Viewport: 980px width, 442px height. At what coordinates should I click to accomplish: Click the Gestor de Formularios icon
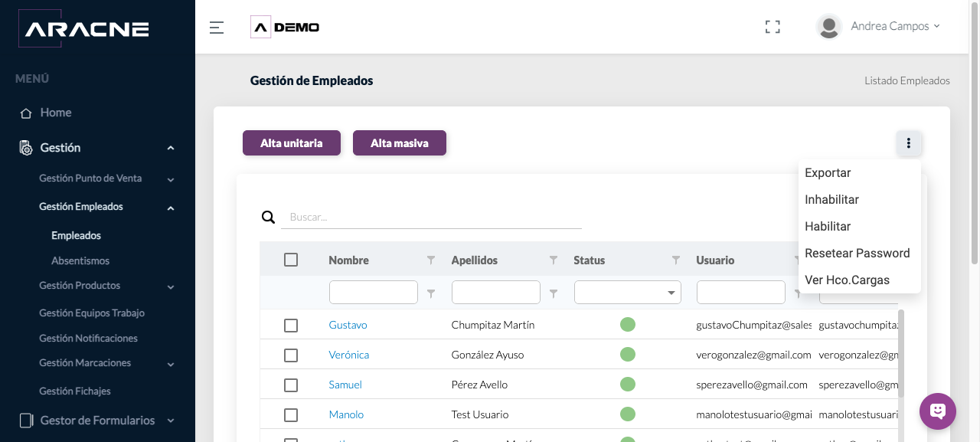[x=26, y=421]
